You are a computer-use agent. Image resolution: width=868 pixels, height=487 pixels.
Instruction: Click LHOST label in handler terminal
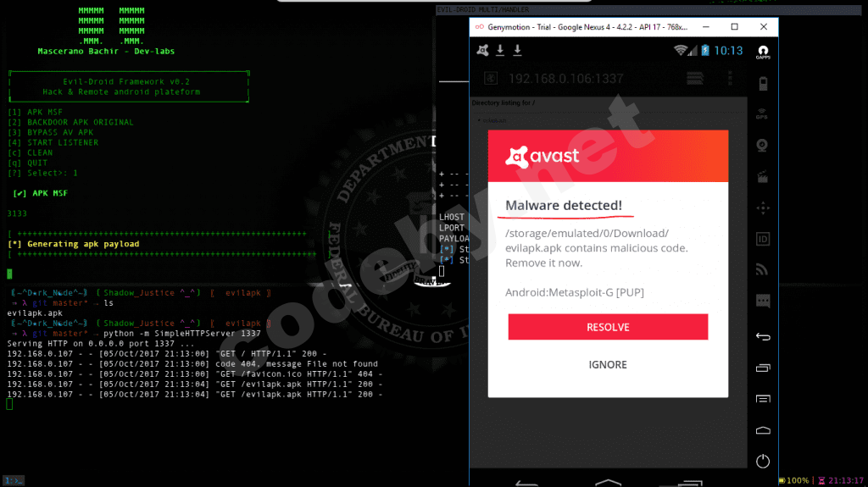(452, 217)
